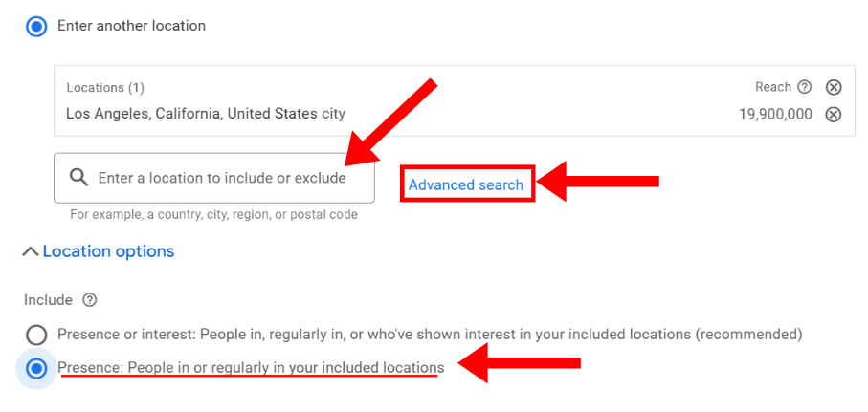Click the magnifier search icon
This screenshot has height=412, width=868.
[78, 178]
